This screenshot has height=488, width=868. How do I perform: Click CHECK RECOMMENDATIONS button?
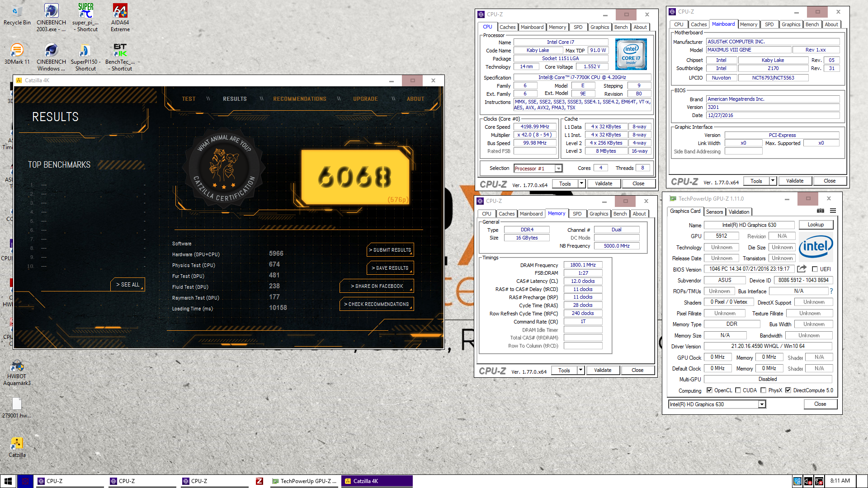coord(377,304)
